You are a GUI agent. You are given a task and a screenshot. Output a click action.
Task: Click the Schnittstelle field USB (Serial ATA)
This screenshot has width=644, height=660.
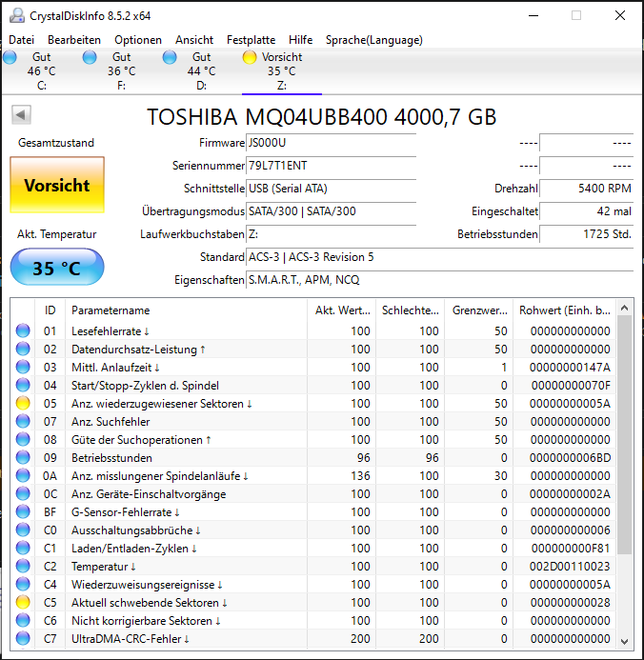coord(331,189)
